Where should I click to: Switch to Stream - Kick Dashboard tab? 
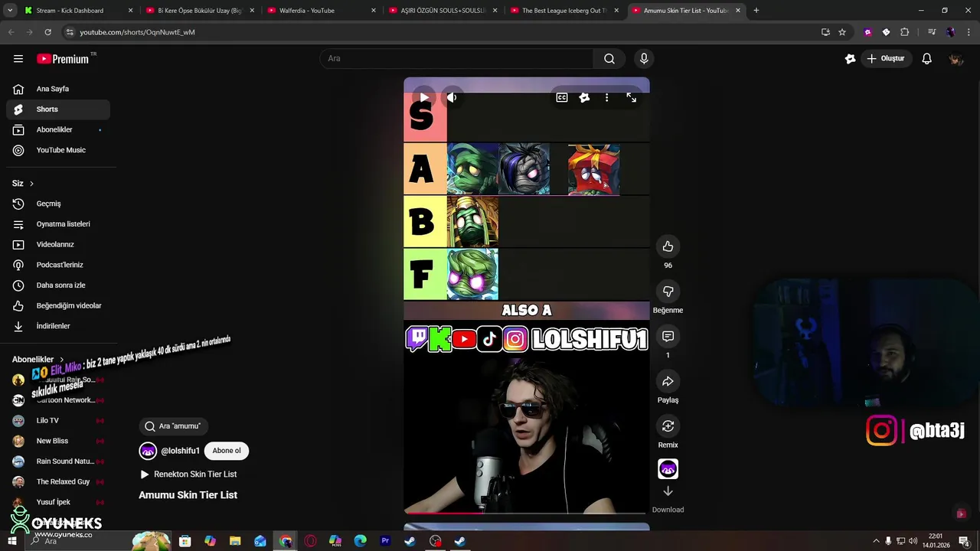coord(79,11)
